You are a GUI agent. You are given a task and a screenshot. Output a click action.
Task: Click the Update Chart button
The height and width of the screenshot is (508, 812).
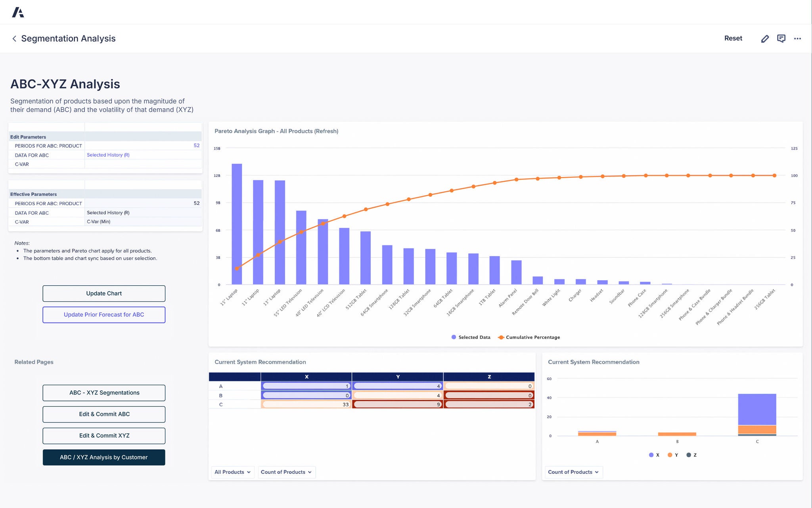(x=104, y=293)
